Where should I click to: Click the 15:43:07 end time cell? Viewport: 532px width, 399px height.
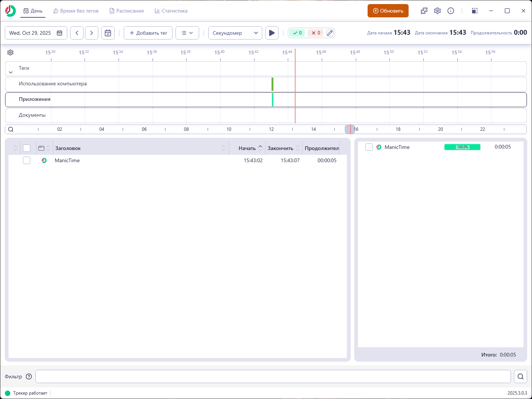[290, 160]
